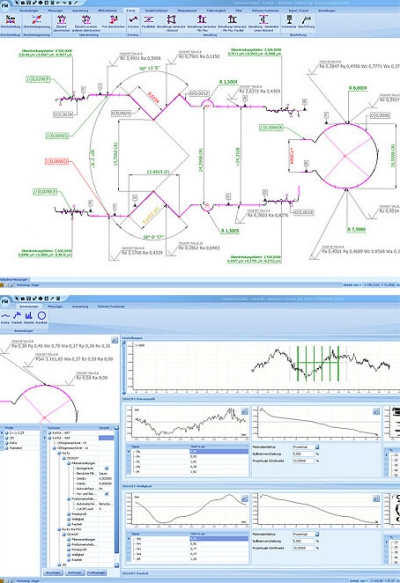
Task: Select the Parallelität tool
Action: pos(148,22)
